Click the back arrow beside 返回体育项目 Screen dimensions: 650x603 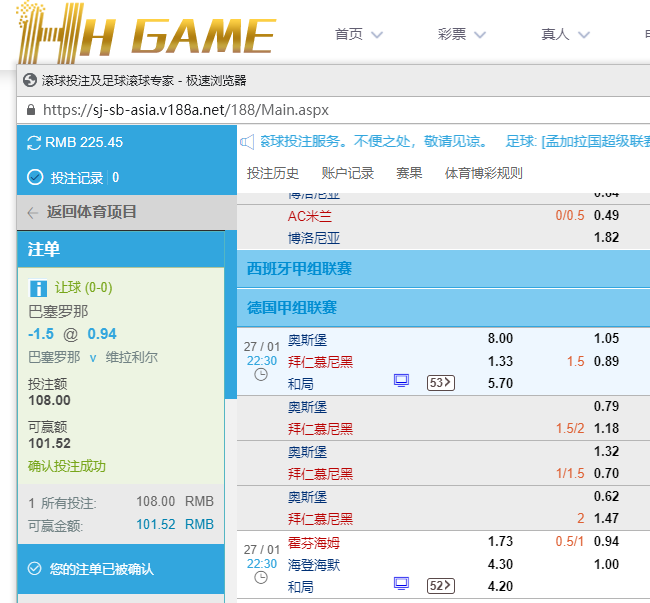pyautogui.click(x=33, y=213)
